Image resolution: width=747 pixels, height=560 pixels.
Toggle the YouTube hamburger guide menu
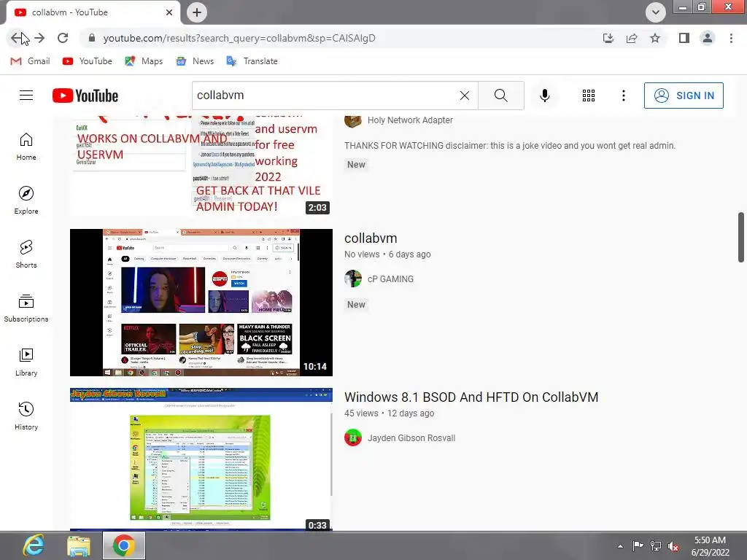pos(26,96)
